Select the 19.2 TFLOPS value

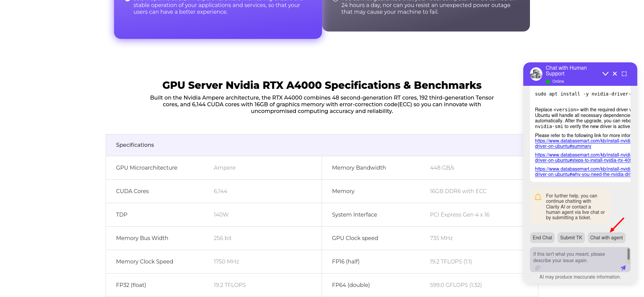230,285
